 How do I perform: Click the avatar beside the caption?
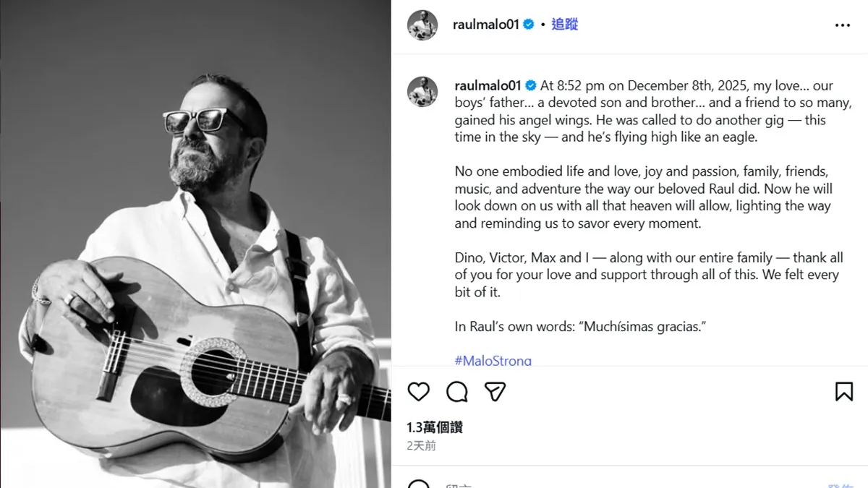click(x=422, y=92)
